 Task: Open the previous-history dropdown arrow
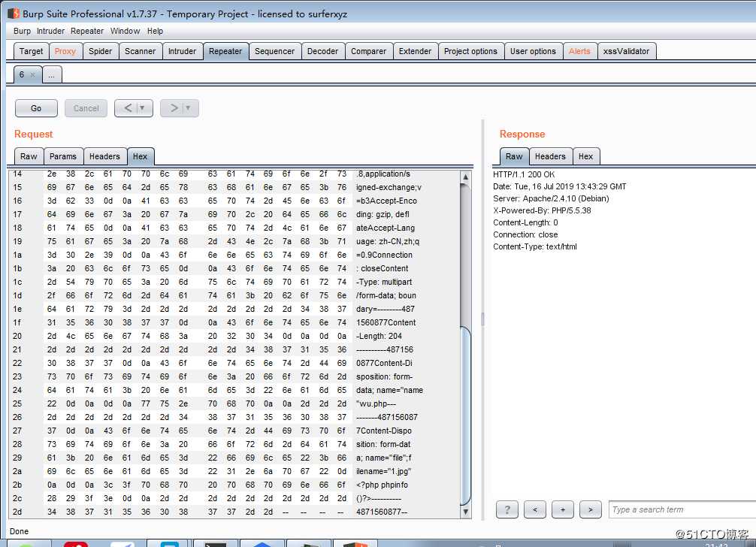tap(143, 108)
